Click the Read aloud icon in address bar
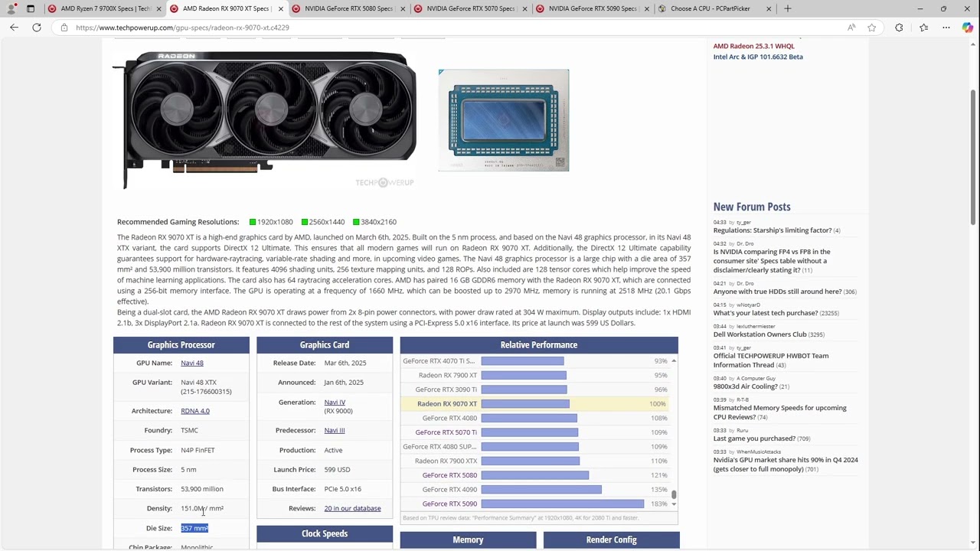 (x=851, y=28)
